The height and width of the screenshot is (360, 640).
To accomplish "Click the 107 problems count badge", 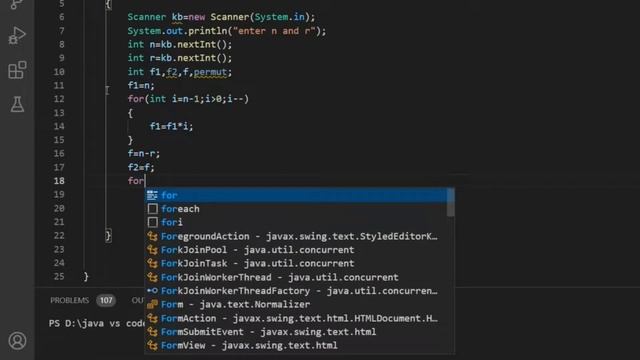I will (x=106, y=300).
